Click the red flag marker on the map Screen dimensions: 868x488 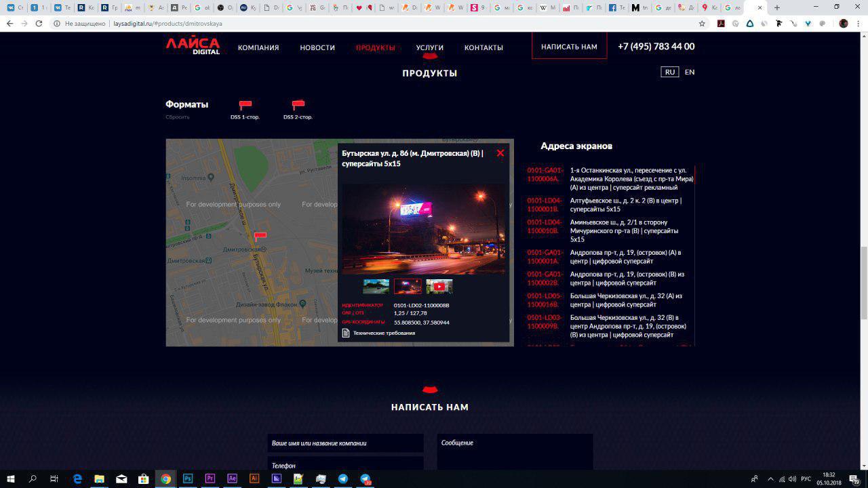tap(260, 236)
